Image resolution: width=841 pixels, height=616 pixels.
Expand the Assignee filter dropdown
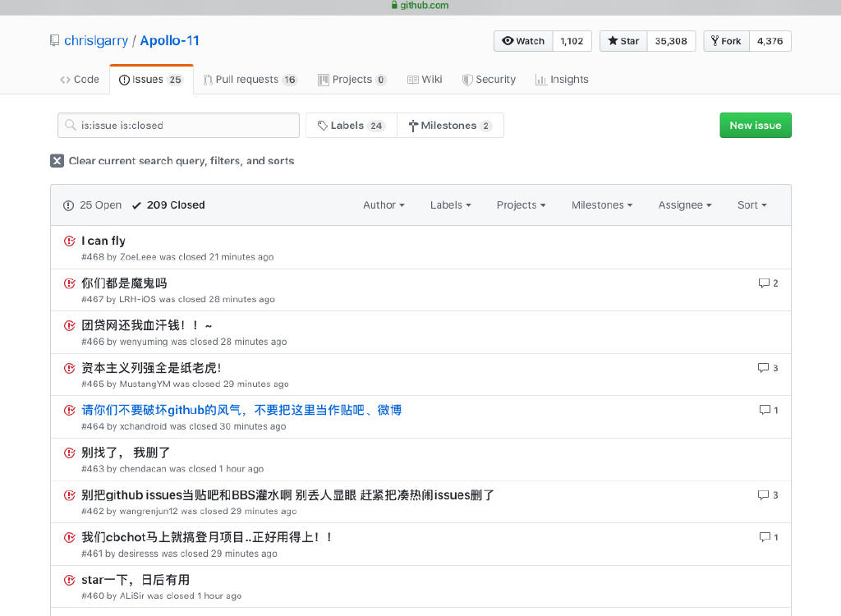click(685, 205)
